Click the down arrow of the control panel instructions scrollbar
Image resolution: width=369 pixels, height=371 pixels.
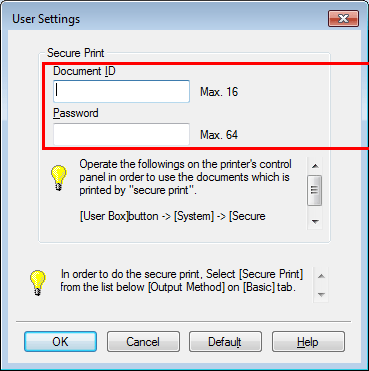[x=315, y=221]
